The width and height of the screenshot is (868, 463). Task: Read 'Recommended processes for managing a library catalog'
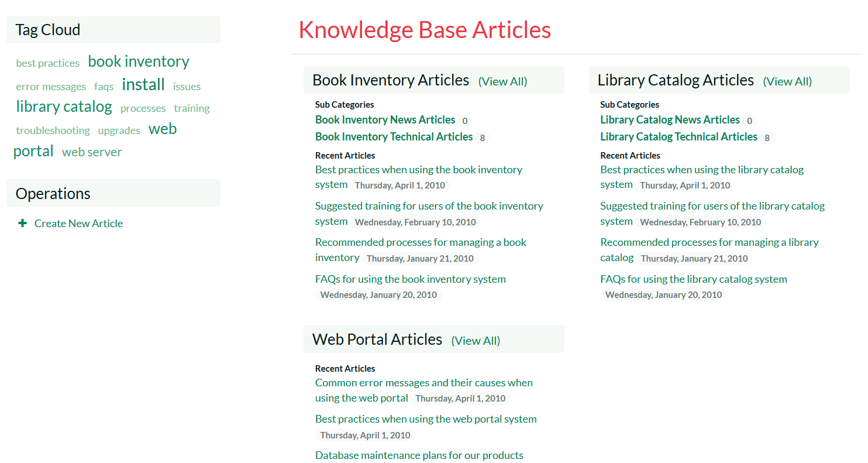pos(709,242)
